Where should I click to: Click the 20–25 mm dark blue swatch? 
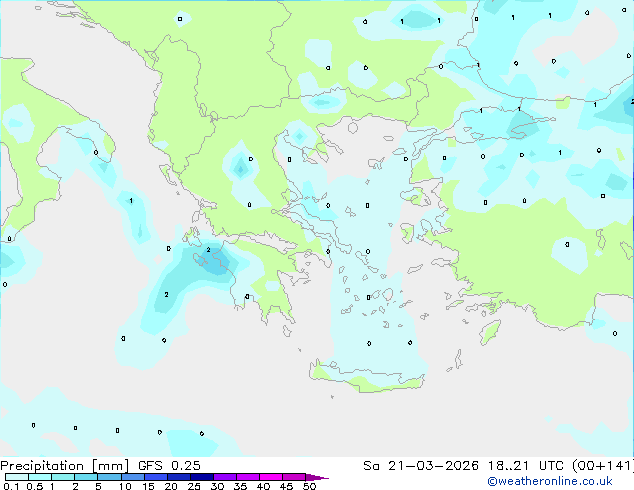tap(178, 477)
